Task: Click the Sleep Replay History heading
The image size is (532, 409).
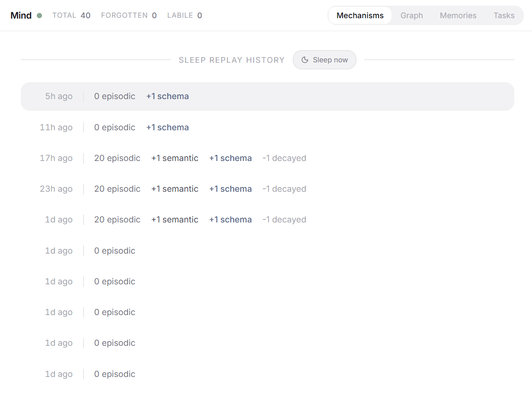Action: [x=232, y=60]
